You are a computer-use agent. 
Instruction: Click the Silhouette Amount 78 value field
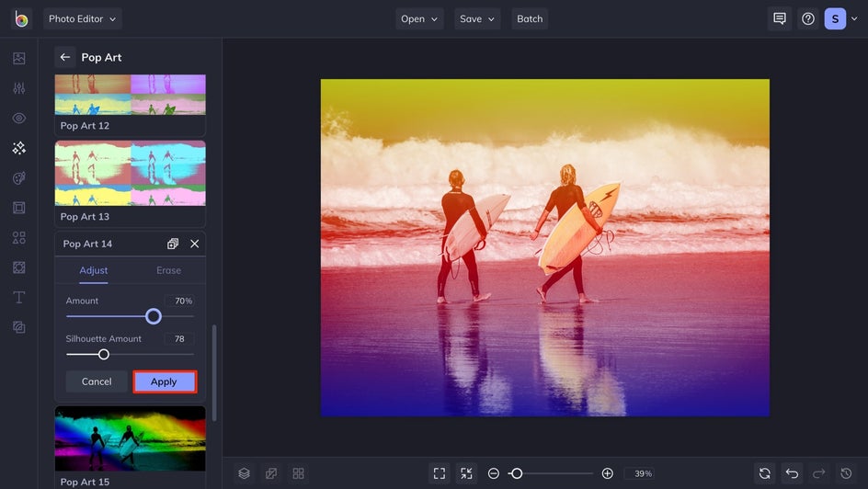(x=179, y=338)
